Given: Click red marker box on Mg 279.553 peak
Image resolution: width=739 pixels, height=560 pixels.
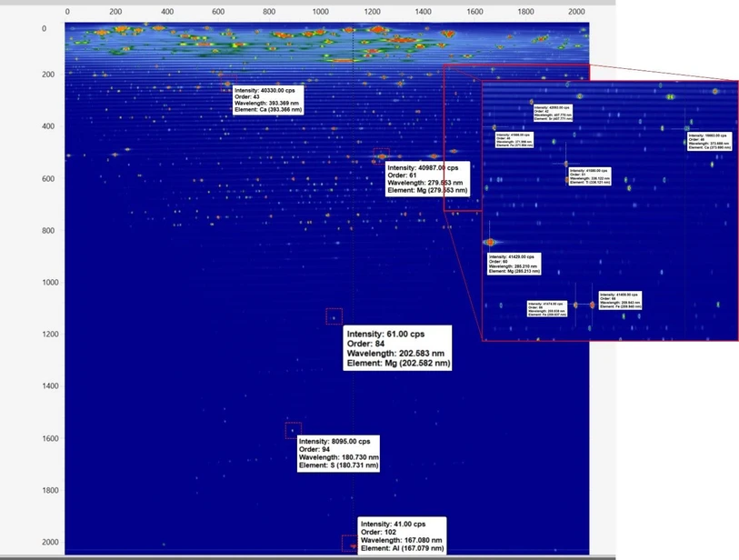Looking at the screenshot, I should pos(381,155).
